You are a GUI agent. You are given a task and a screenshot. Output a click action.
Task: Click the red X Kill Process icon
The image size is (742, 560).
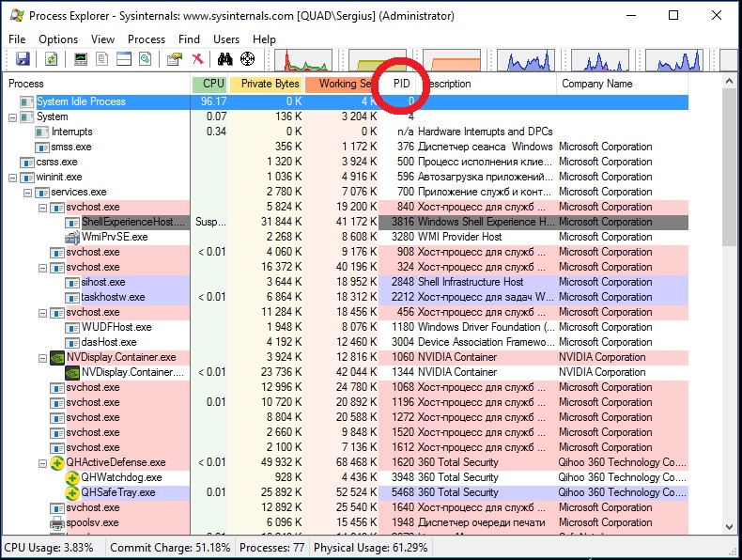click(x=198, y=58)
